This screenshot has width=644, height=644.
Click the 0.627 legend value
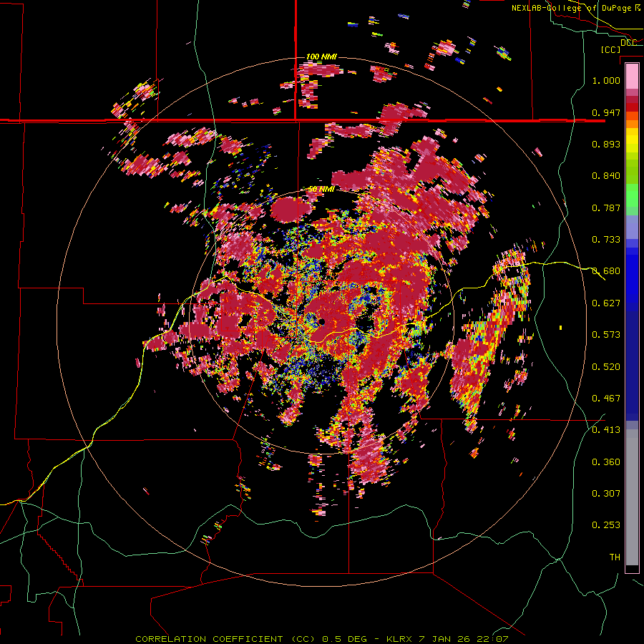coord(606,303)
